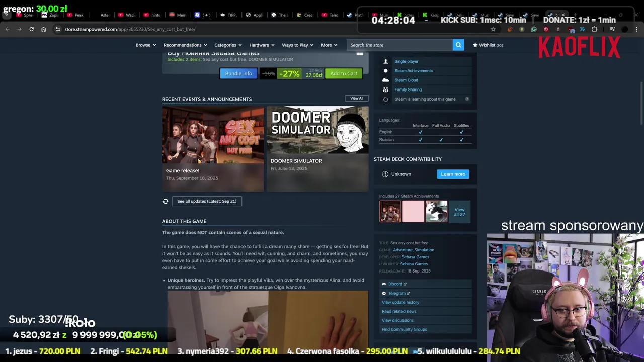The height and width of the screenshot is (362, 644).
Task: Expand Ways to Play menu
Action: tap(297, 45)
